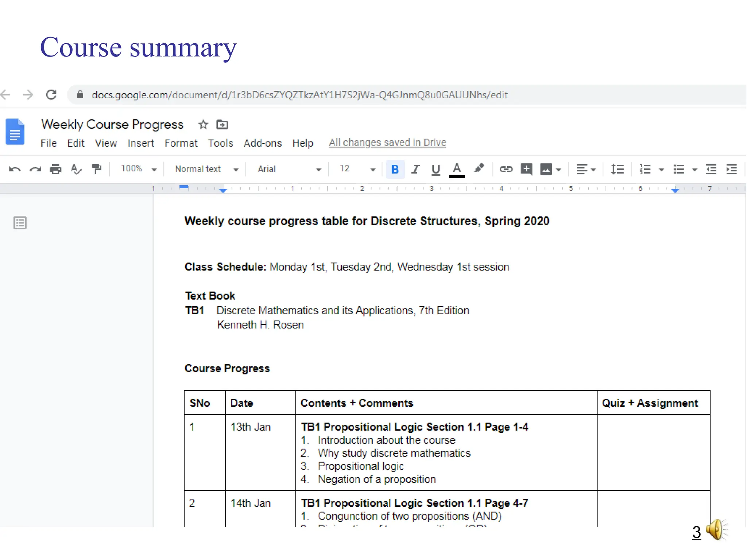Select the paint format tool

click(96, 169)
